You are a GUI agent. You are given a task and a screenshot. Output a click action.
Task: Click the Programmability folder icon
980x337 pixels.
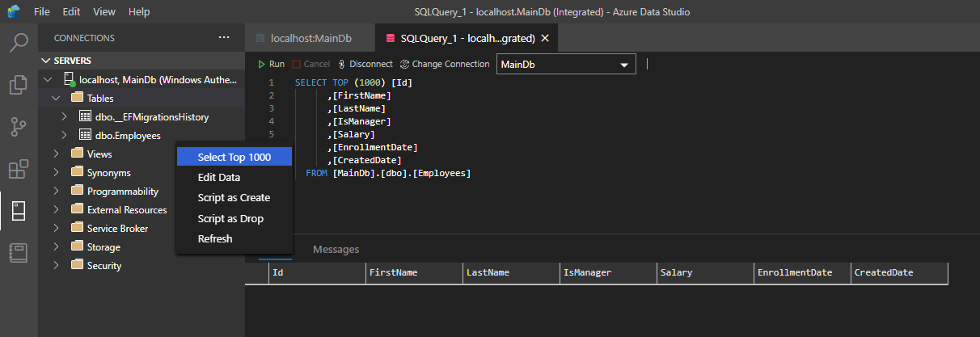pyautogui.click(x=78, y=191)
